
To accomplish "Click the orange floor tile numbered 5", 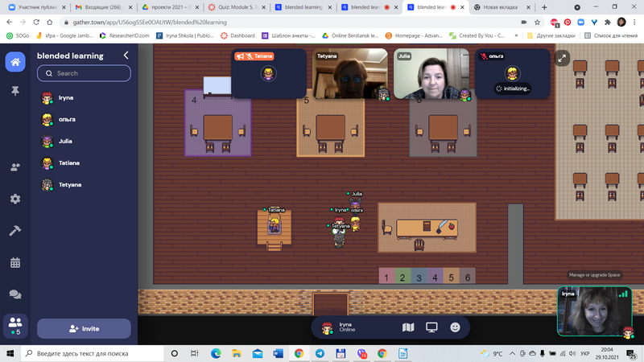I will coord(452,276).
